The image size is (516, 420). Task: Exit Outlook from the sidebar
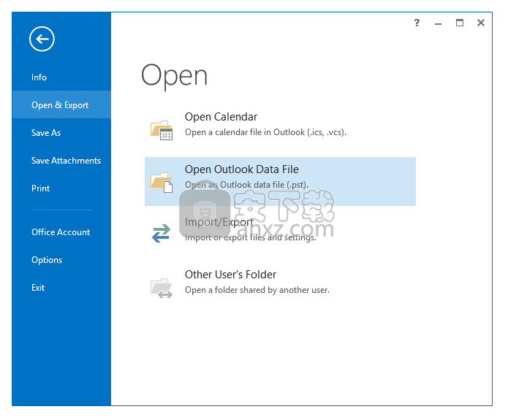[x=61, y=288]
